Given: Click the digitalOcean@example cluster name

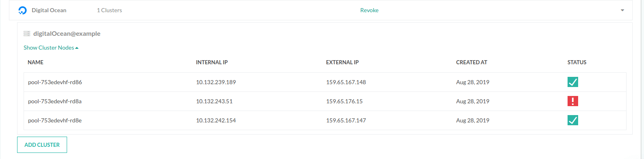Looking at the screenshot, I should (x=67, y=34).
